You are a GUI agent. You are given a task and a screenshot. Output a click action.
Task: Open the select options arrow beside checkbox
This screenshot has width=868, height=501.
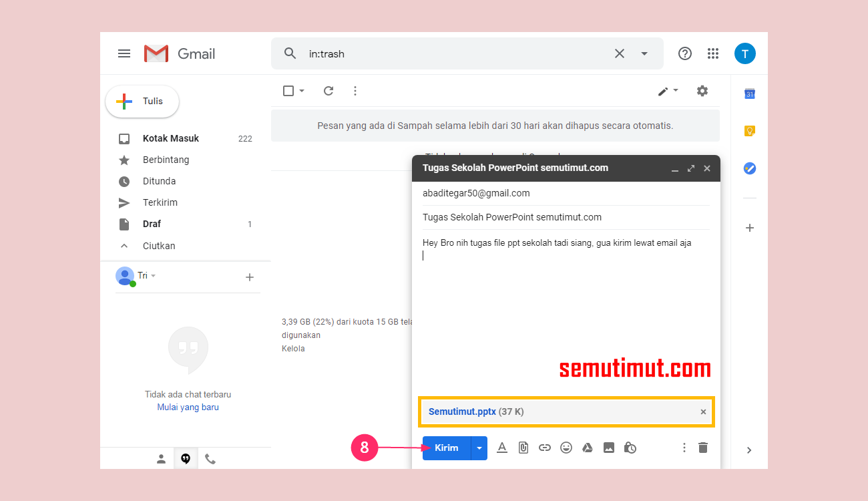click(302, 91)
